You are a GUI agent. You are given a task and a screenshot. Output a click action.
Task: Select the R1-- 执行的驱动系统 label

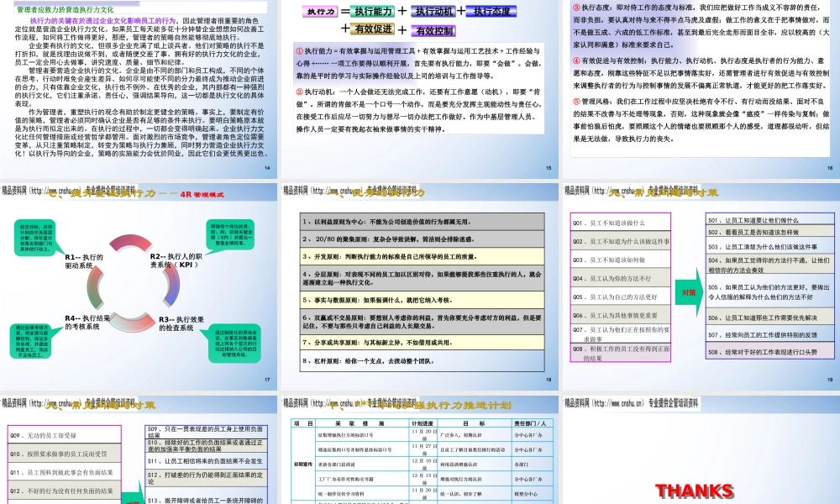[x=84, y=261]
